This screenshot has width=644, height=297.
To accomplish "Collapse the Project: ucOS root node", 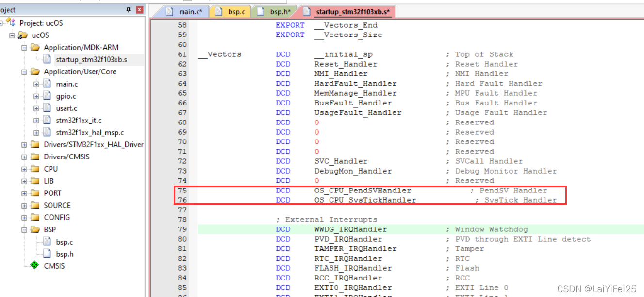I will pyautogui.click(x=1, y=23).
